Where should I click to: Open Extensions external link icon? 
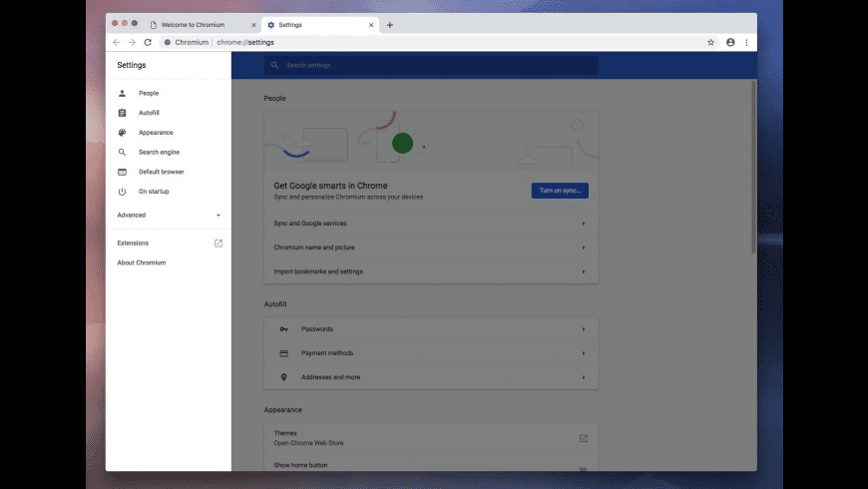[x=218, y=244]
